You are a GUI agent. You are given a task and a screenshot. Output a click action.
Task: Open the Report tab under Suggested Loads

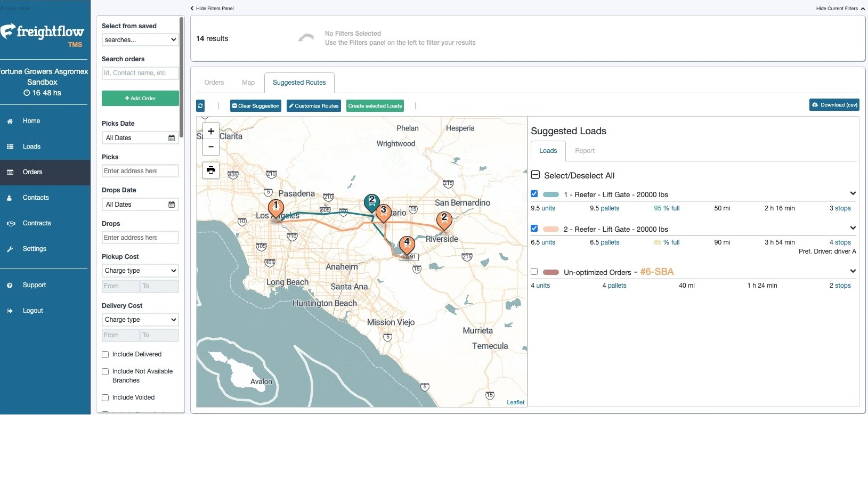click(585, 151)
